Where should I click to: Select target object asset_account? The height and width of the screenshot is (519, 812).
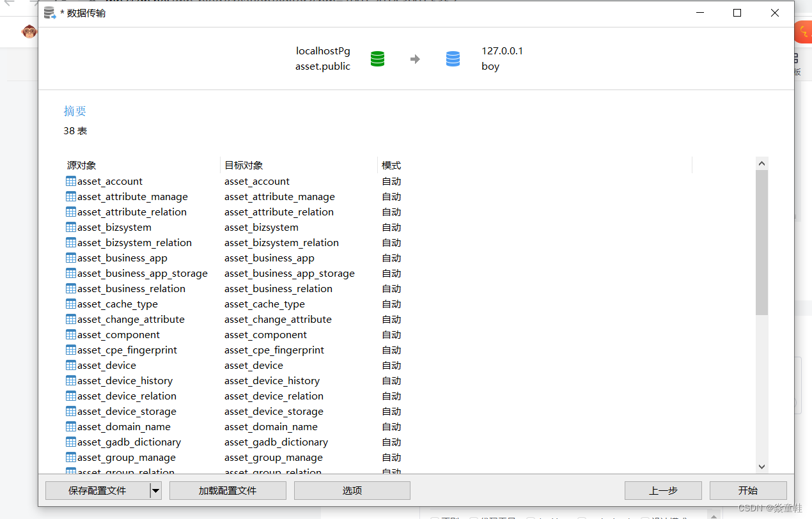(257, 182)
